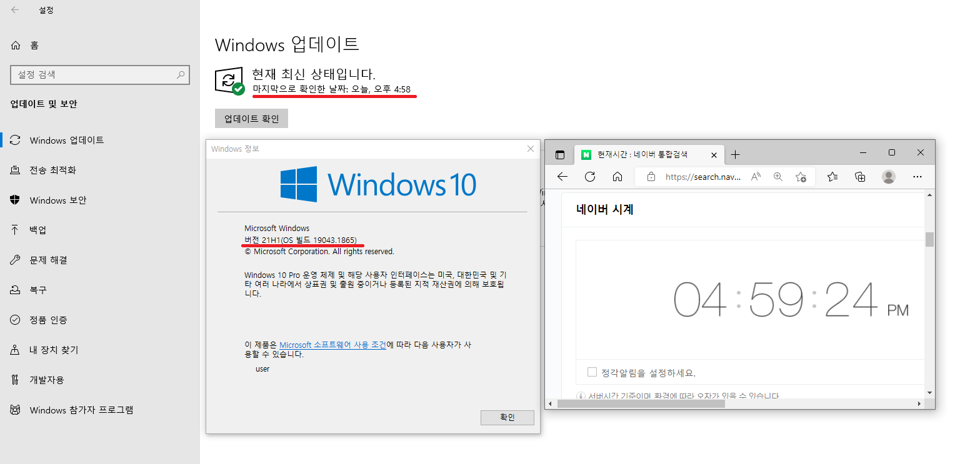This screenshot has width=980, height=464.
Task: Open the Edge Collections icon
Action: tap(860, 177)
